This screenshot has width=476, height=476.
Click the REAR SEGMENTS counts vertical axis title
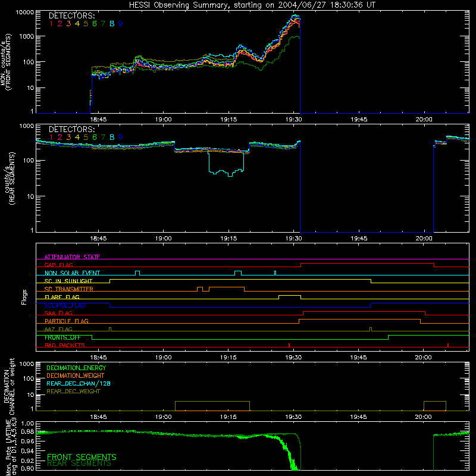(10, 178)
